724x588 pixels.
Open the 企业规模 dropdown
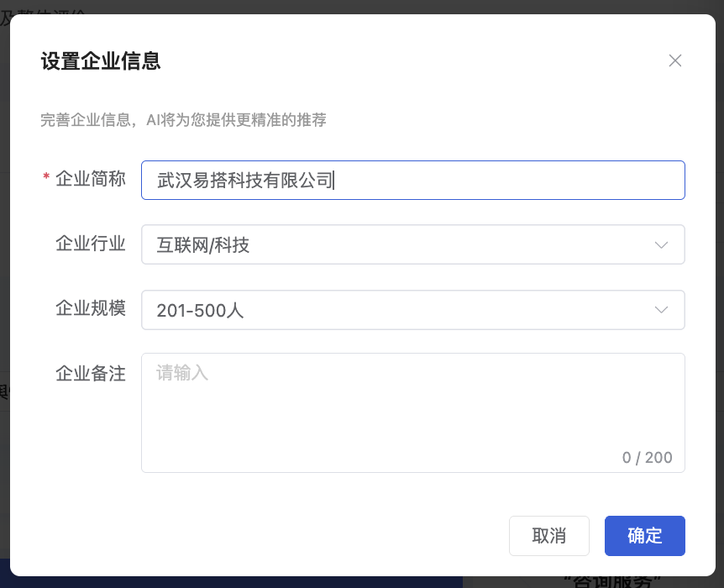[x=412, y=310]
